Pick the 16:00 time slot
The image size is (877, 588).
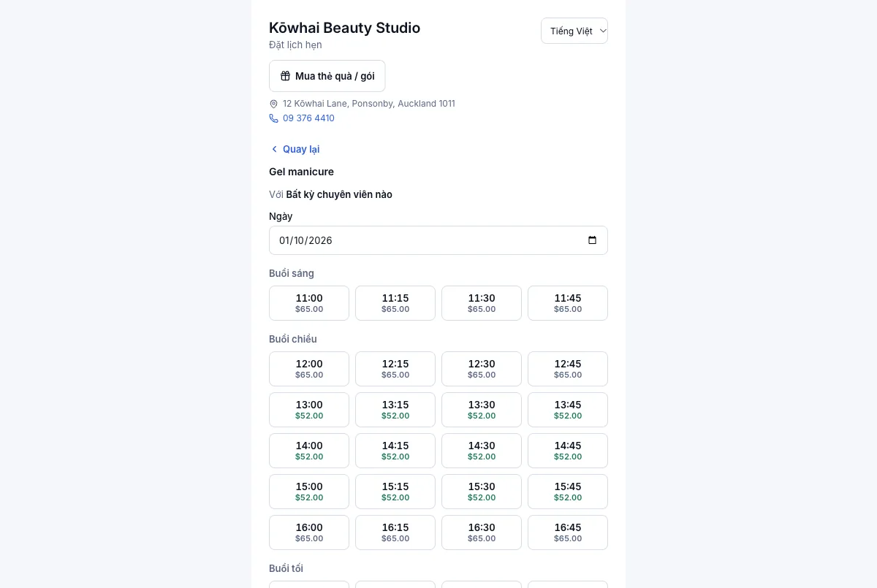(309, 532)
